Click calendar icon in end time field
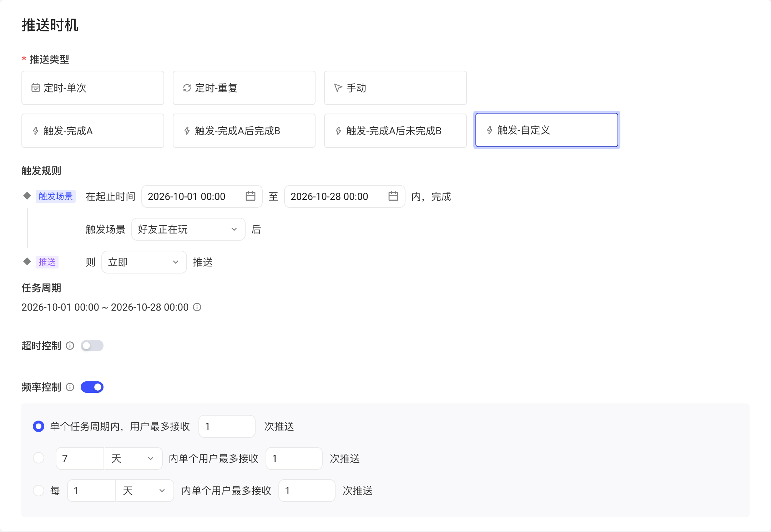 tap(393, 196)
